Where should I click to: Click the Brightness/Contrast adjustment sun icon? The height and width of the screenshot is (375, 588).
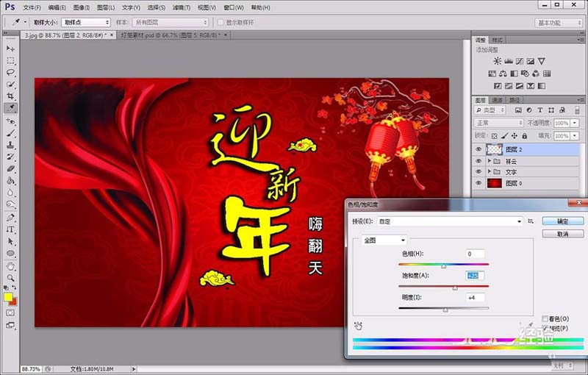pos(497,61)
